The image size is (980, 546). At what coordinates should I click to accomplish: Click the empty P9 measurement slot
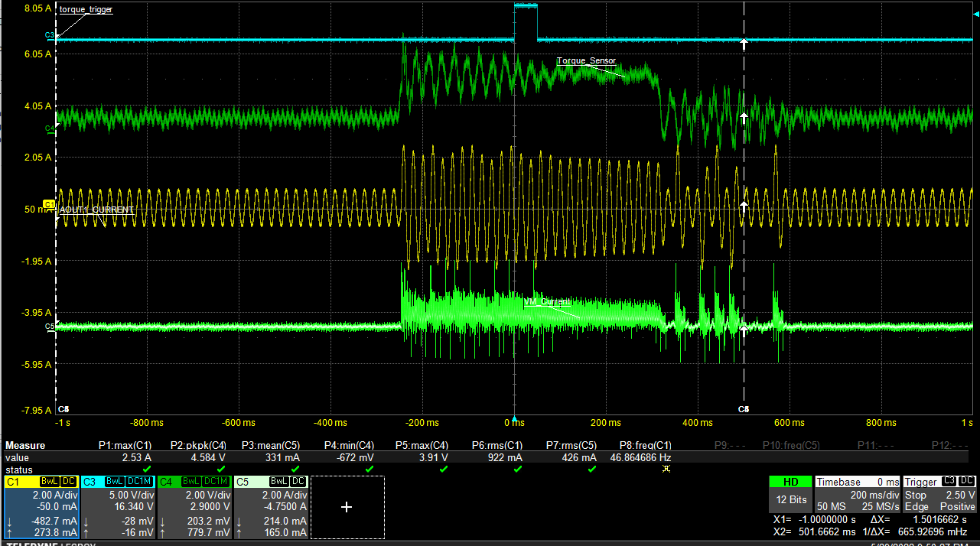(726, 445)
